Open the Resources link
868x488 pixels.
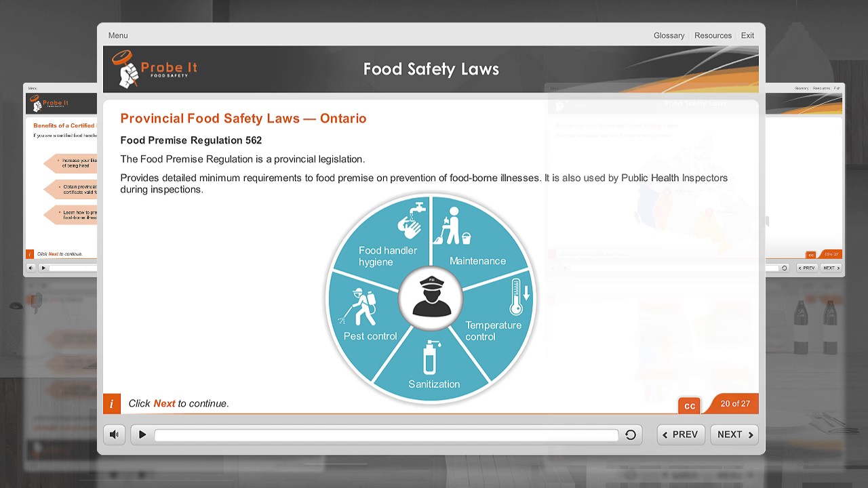713,35
